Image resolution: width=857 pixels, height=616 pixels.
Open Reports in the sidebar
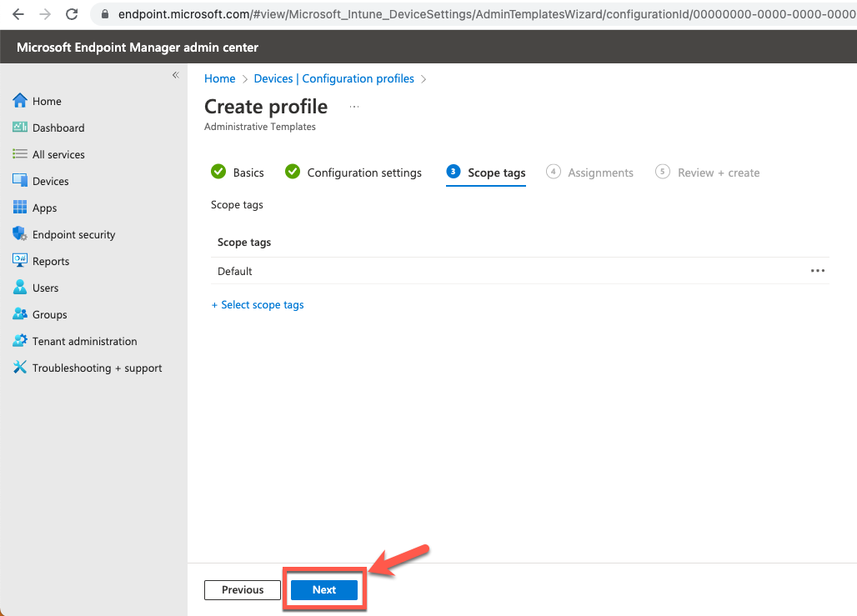(x=51, y=261)
